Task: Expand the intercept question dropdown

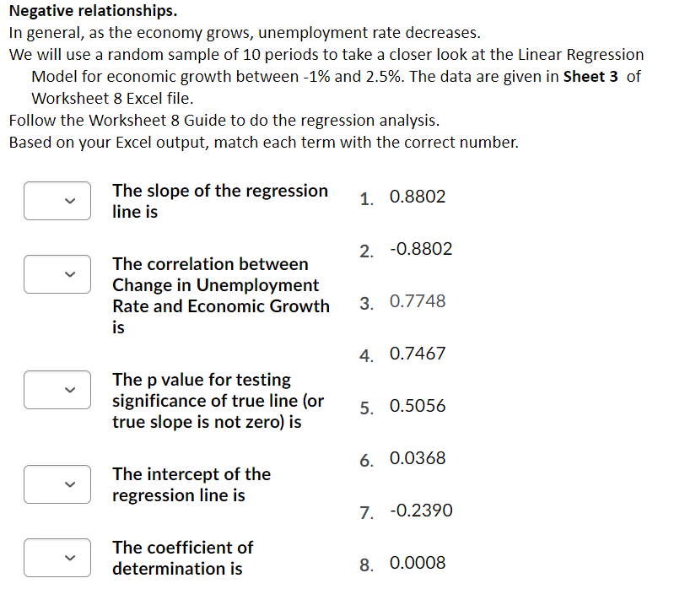Action: click(x=57, y=484)
